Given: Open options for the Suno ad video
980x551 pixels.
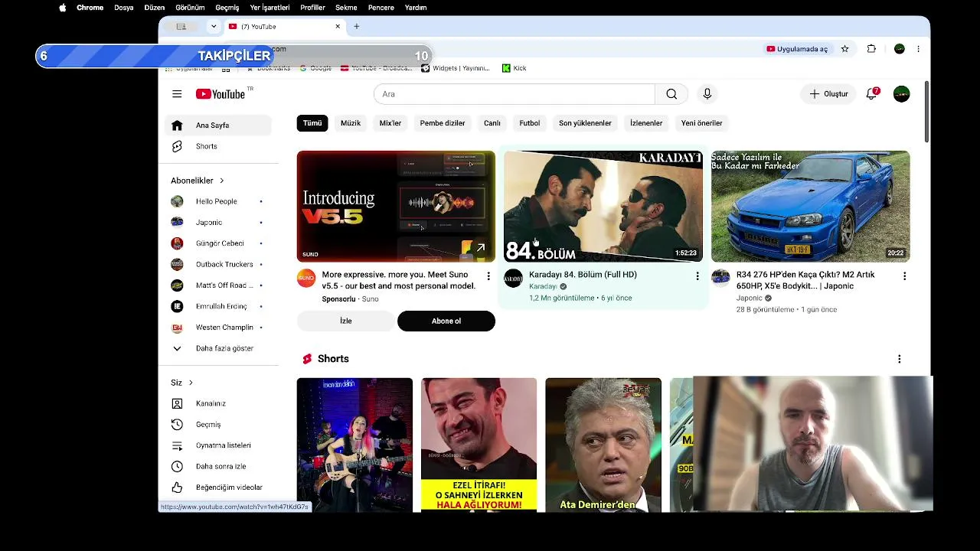Looking at the screenshot, I should (488, 275).
